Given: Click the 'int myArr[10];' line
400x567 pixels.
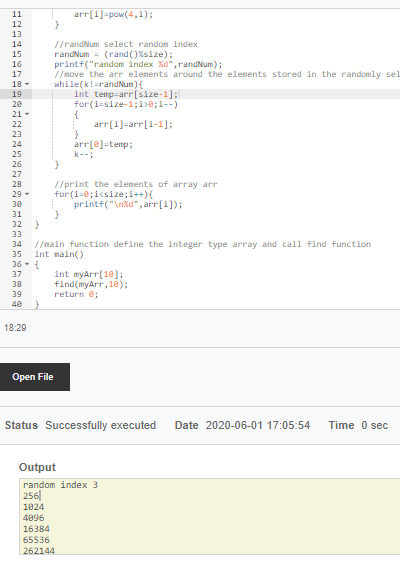Looking at the screenshot, I should coord(89,274).
